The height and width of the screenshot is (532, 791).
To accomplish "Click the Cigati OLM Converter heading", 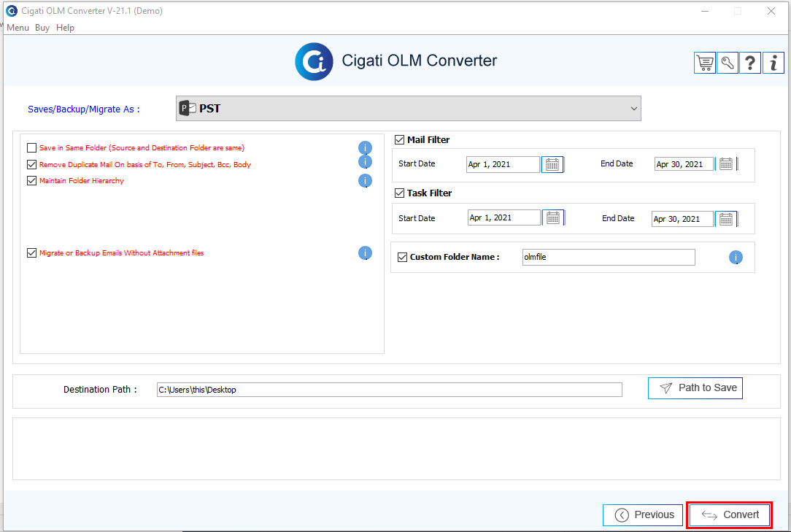I will point(419,61).
